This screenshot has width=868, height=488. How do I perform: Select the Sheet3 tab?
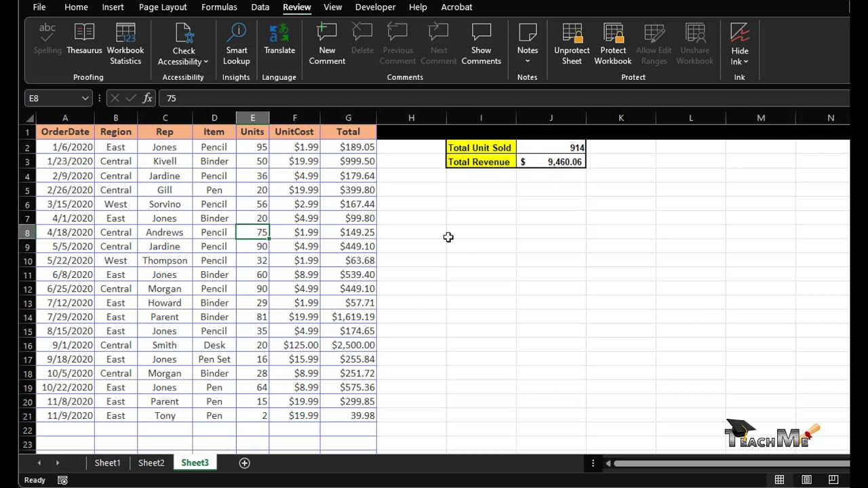(195, 463)
